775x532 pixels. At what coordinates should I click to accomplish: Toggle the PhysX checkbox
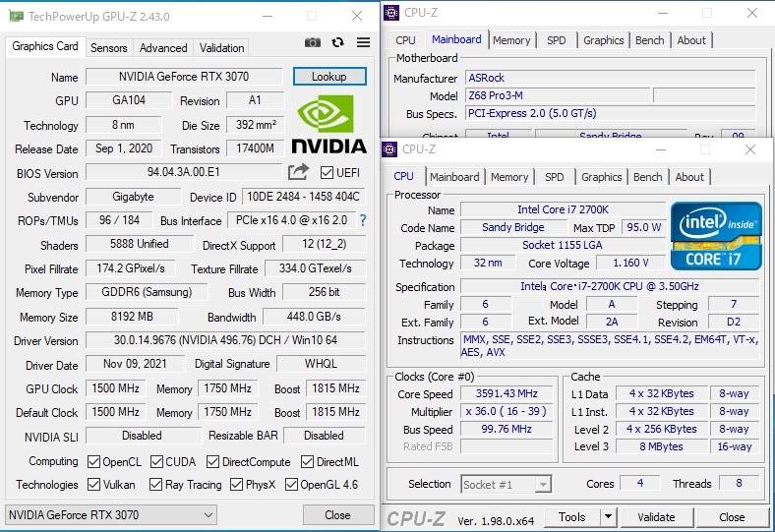tap(236, 484)
